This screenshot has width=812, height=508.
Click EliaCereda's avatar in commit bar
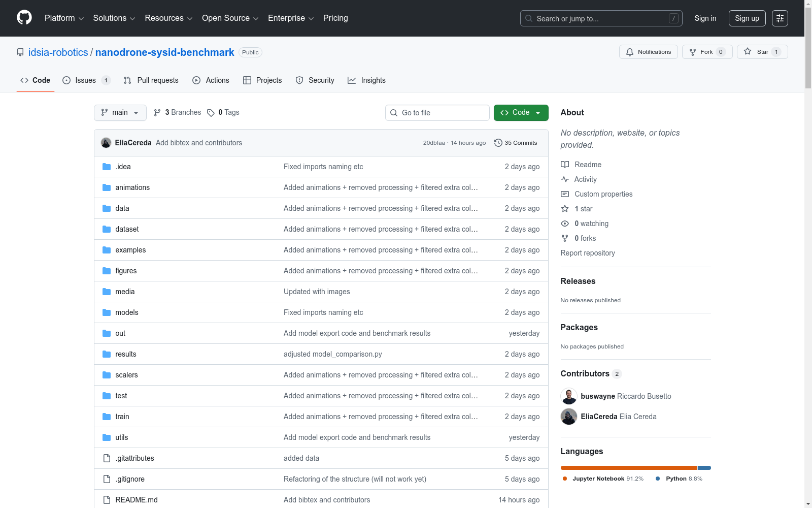pyautogui.click(x=106, y=143)
